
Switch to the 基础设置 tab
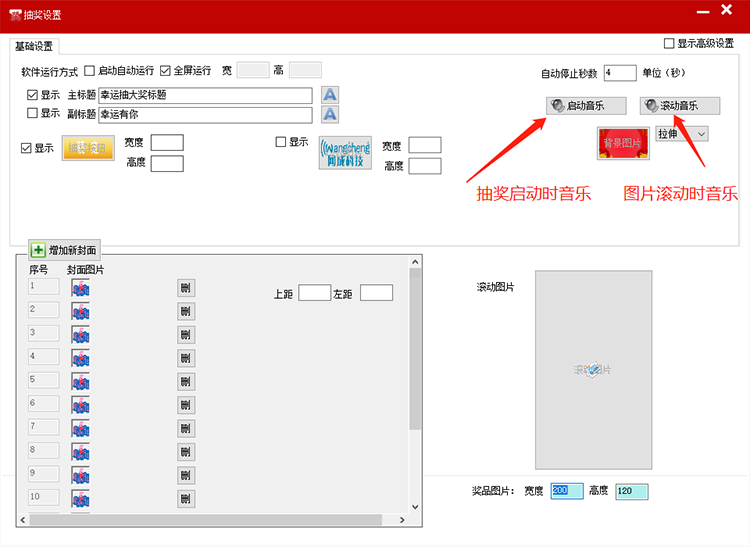click(35, 46)
